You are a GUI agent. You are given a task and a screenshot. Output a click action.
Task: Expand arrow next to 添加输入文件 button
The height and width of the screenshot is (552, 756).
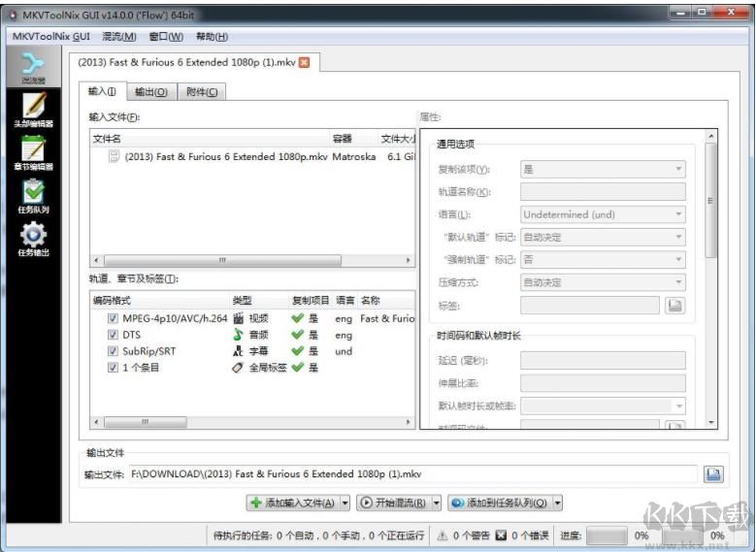pyautogui.click(x=345, y=503)
